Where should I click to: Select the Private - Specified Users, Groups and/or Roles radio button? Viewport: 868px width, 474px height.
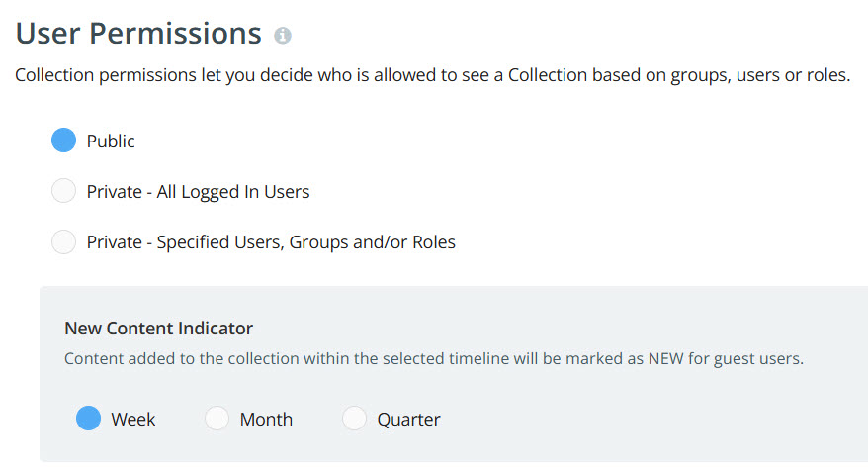(x=63, y=241)
